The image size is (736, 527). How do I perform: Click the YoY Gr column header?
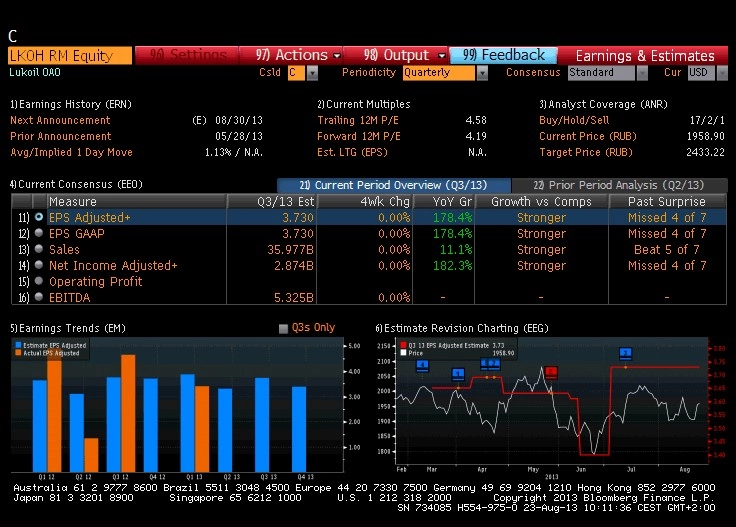(x=444, y=201)
